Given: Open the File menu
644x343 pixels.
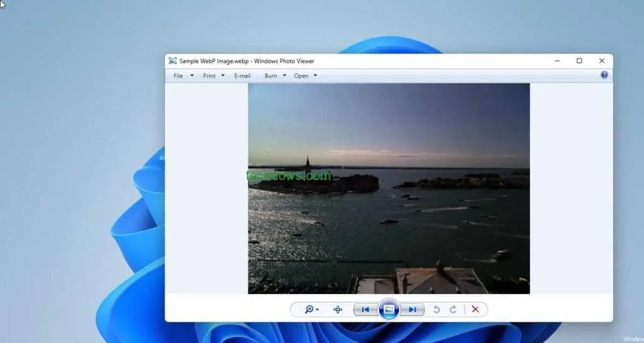Looking at the screenshot, I should (x=178, y=76).
